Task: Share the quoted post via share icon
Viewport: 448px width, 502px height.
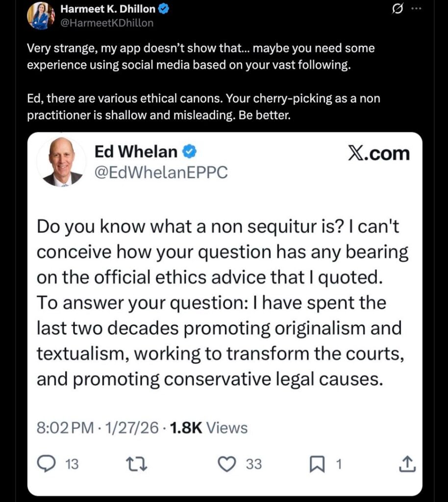Action: tap(408, 463)
